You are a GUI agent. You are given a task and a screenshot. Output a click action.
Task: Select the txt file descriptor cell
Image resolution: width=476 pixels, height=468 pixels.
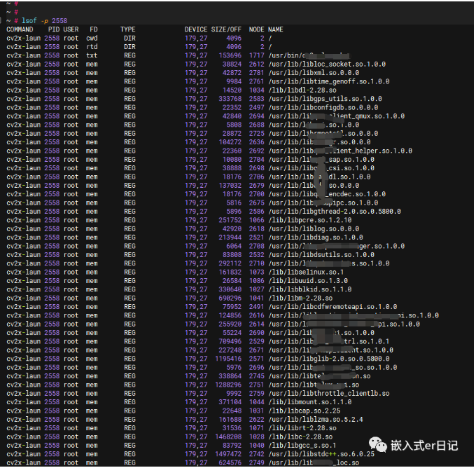point(92,55)
